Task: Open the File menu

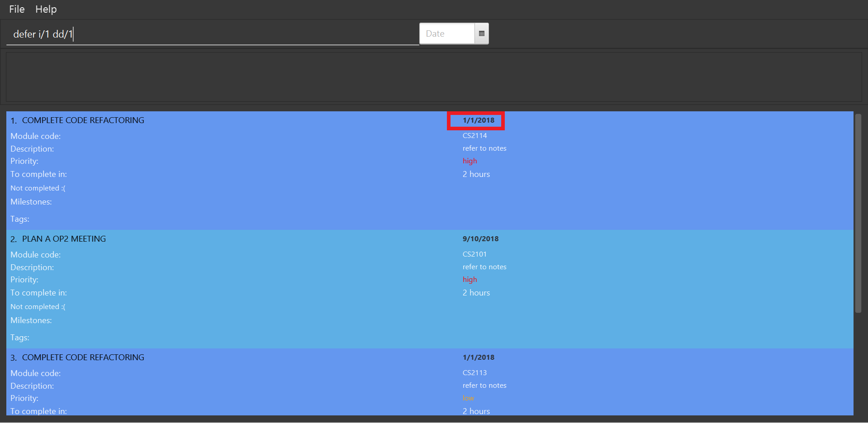Action: pos(17,9)
